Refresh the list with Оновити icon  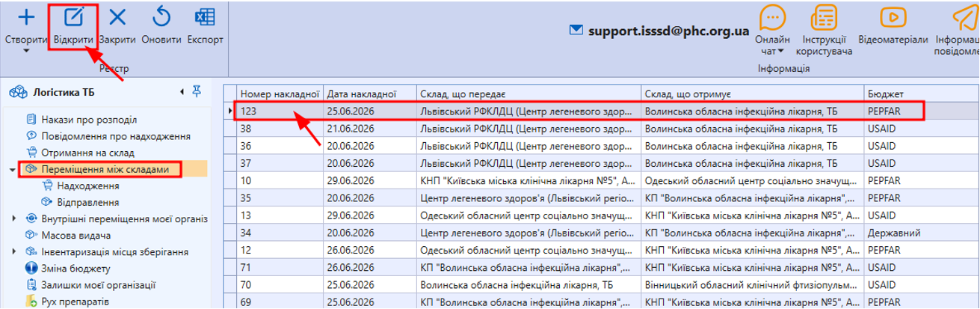pos(161,17)
